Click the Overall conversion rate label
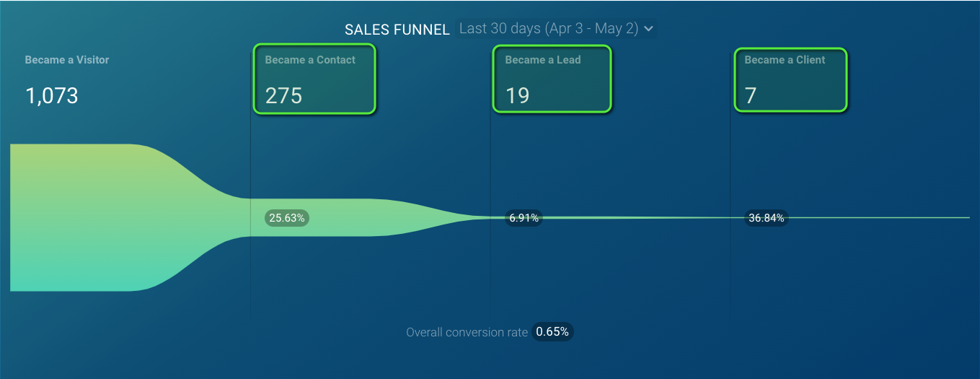This screenshot has width=980, height=379. pos(467,333)
